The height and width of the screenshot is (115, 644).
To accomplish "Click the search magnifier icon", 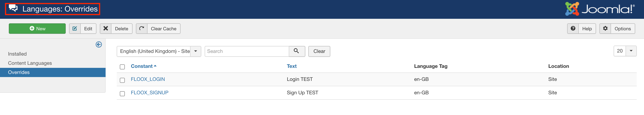I will [296, 51].
